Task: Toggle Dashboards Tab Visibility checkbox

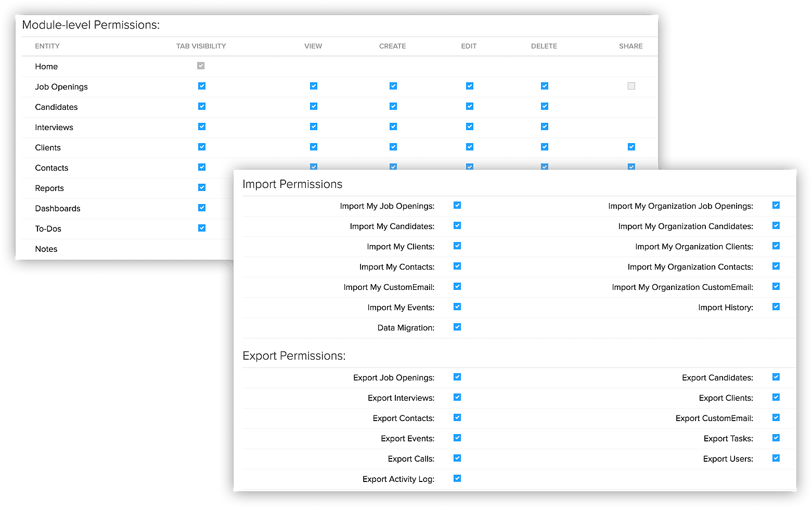Action: (x=202, y=208)
